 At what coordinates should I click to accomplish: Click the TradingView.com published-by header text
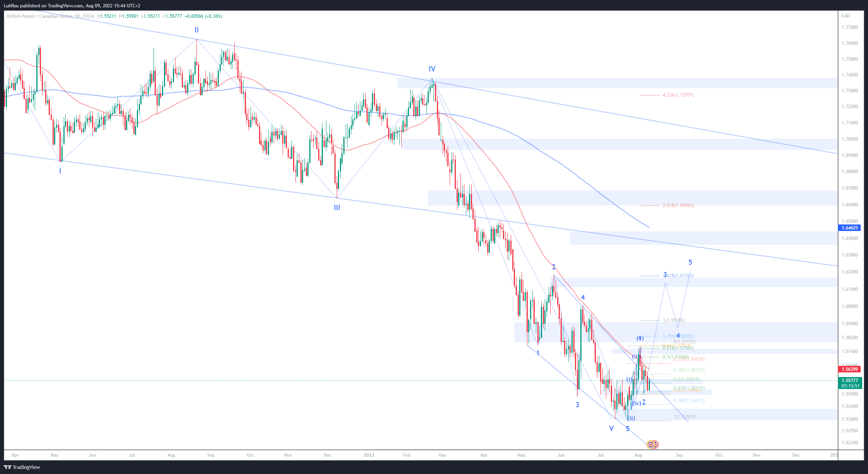[x=72, y=6]
